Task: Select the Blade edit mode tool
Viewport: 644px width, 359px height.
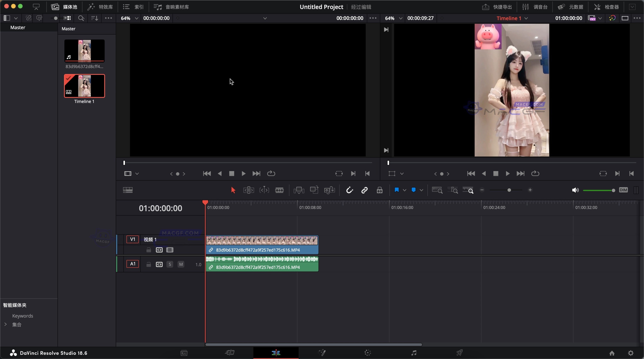Action: click(280, 190)
